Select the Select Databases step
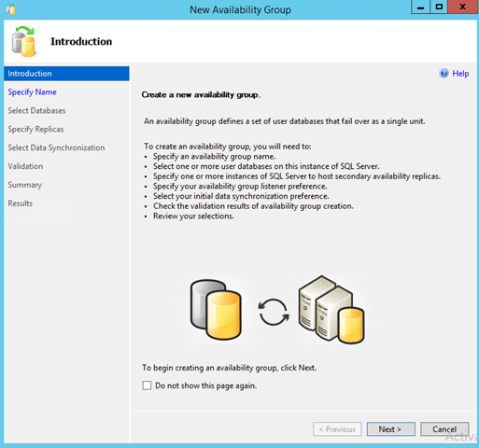This screenshot has height=448, width=479. [36, 110]
